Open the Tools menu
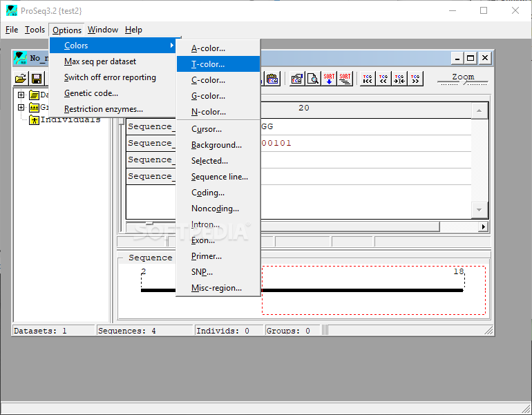 [x=35, y=30]
